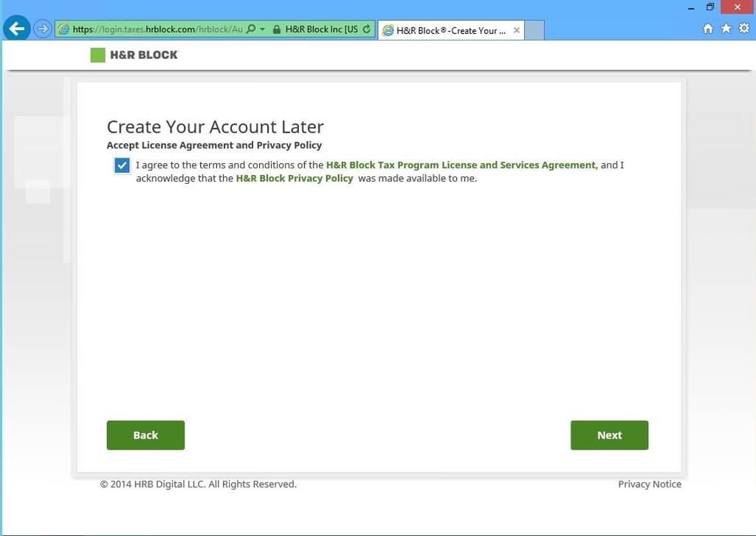
Task: Open browser tools gear icon
Action: click(x=744, y=29)
